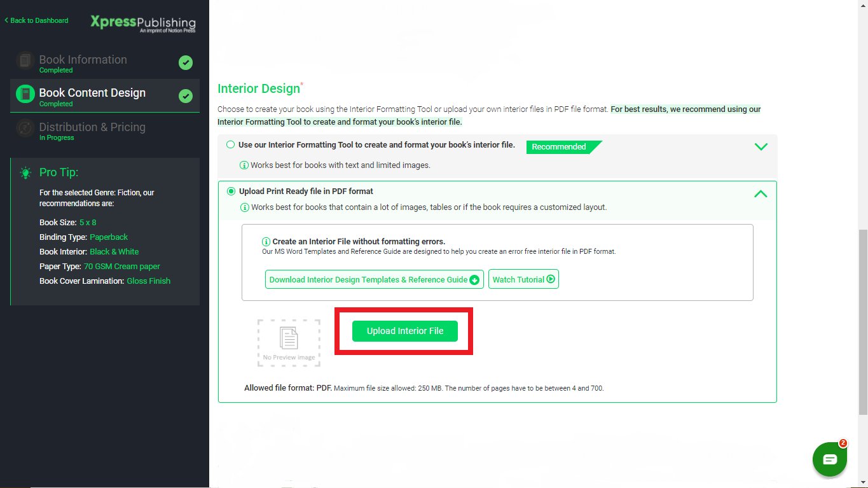The height and width of the screenshot is (488, 868).
Task: Click the Xpress Publishing logo
Action: click(143, 24)
